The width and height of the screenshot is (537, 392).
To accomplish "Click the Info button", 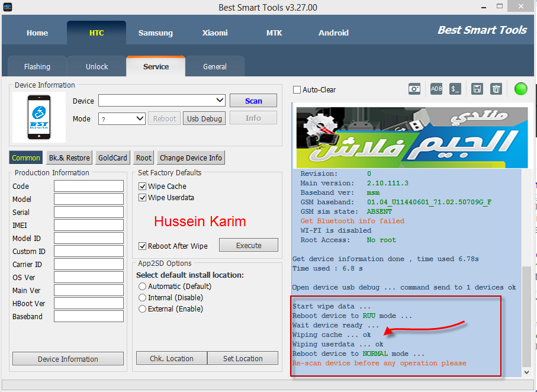I will click(253, 118).
